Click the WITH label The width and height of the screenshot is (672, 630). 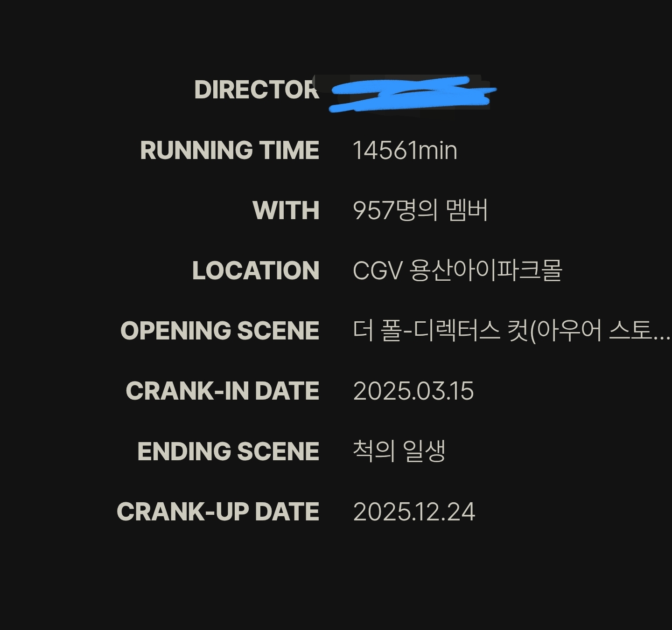[x=286, y=210]
